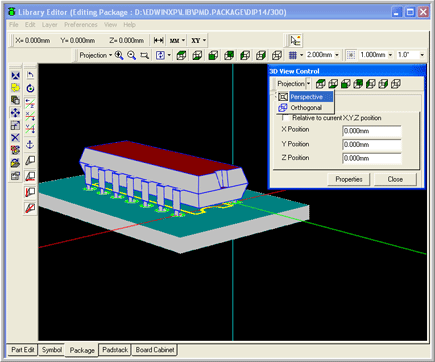Open the MM units dropdown
The height and width of the screenshot is (362, 435).
(177, 41)
